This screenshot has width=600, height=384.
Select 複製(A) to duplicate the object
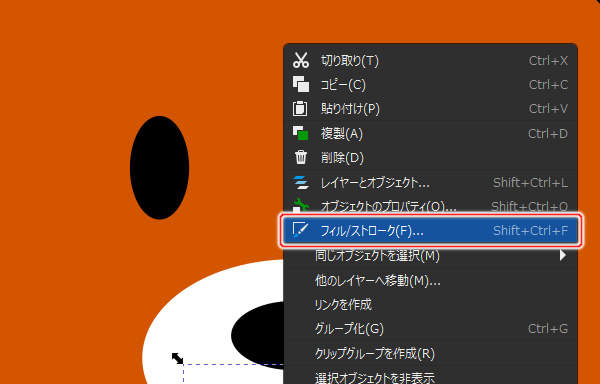(x=430, y=133)
